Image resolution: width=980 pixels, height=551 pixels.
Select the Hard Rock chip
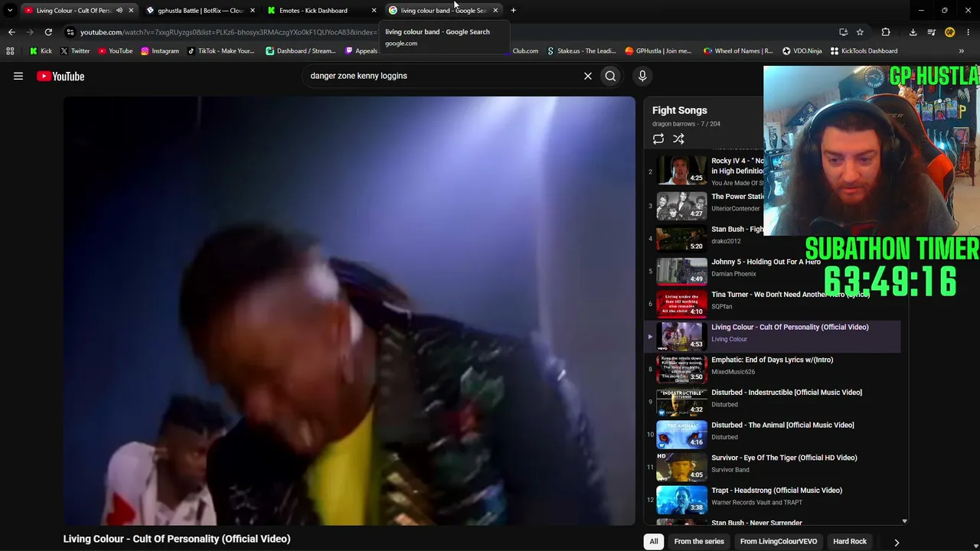850,542
